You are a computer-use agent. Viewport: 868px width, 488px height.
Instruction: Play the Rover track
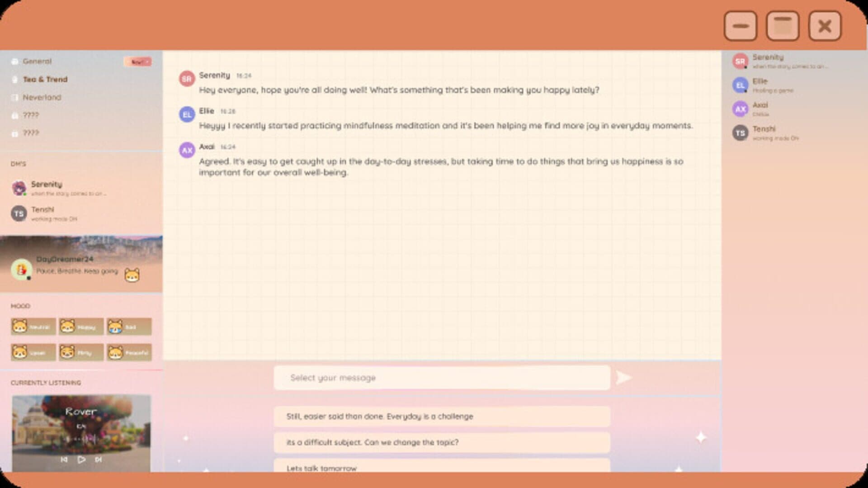[x=81, y=460]
